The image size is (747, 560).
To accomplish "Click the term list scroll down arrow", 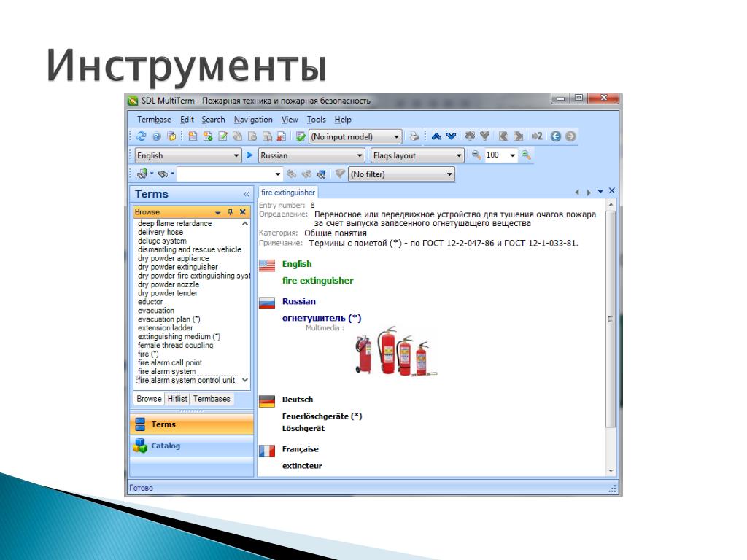I will [245, 380].
